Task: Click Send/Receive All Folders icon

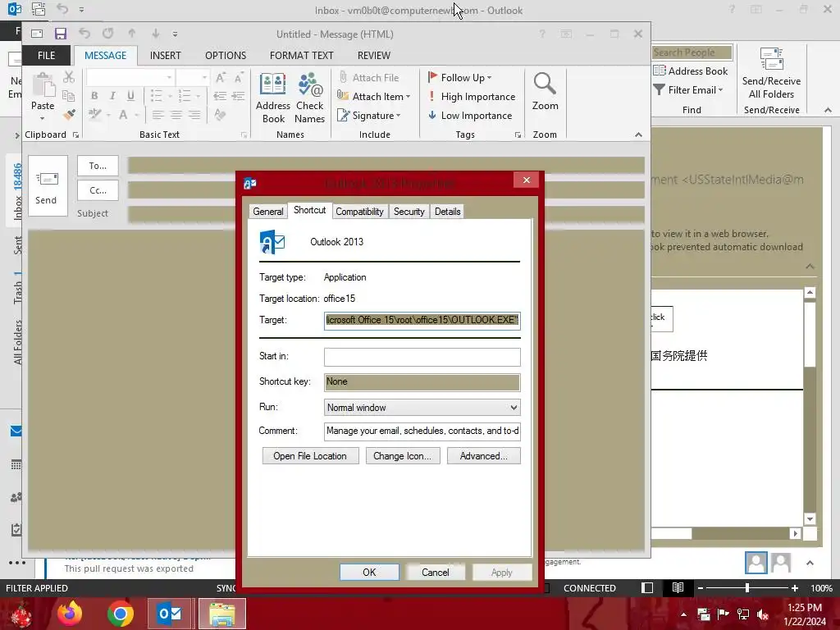Action: (x=771, y=73)
